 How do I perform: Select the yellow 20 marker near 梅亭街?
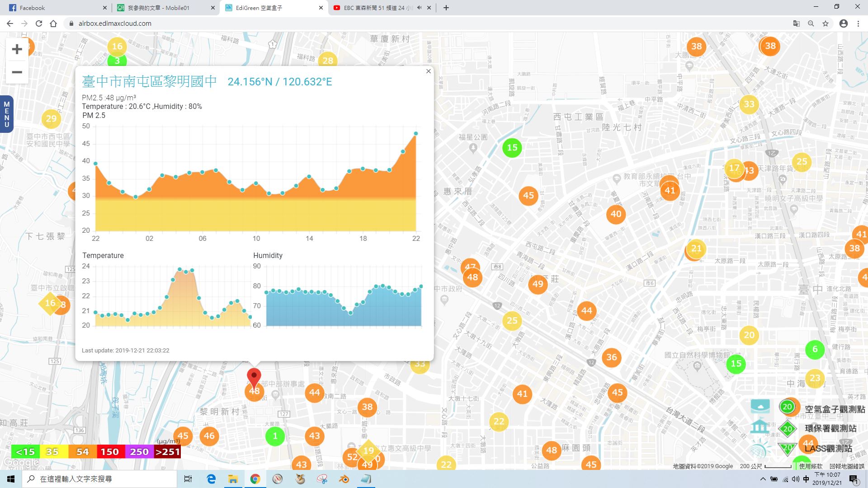749,335
